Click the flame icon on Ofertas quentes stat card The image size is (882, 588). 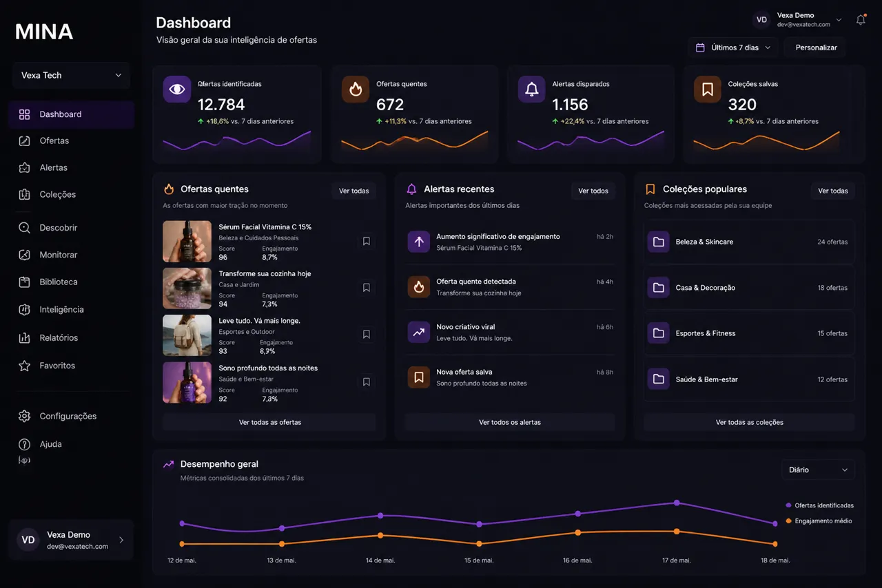[x=356, y=90]
